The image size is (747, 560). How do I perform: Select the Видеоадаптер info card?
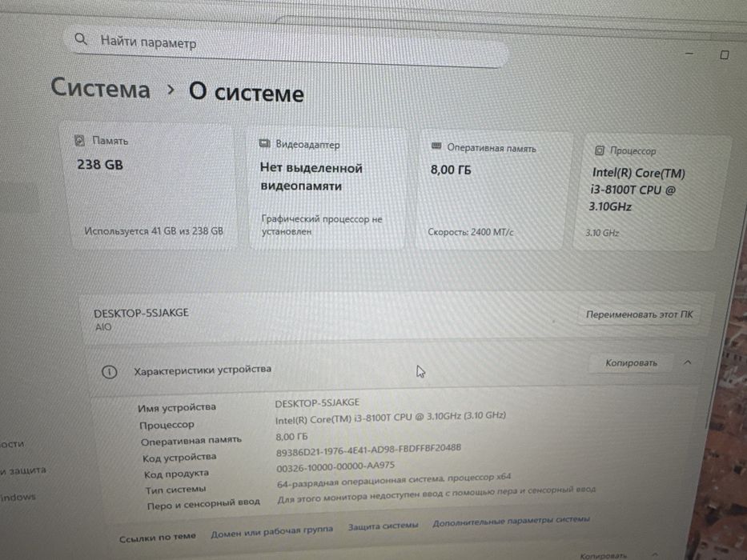(327, 188)
